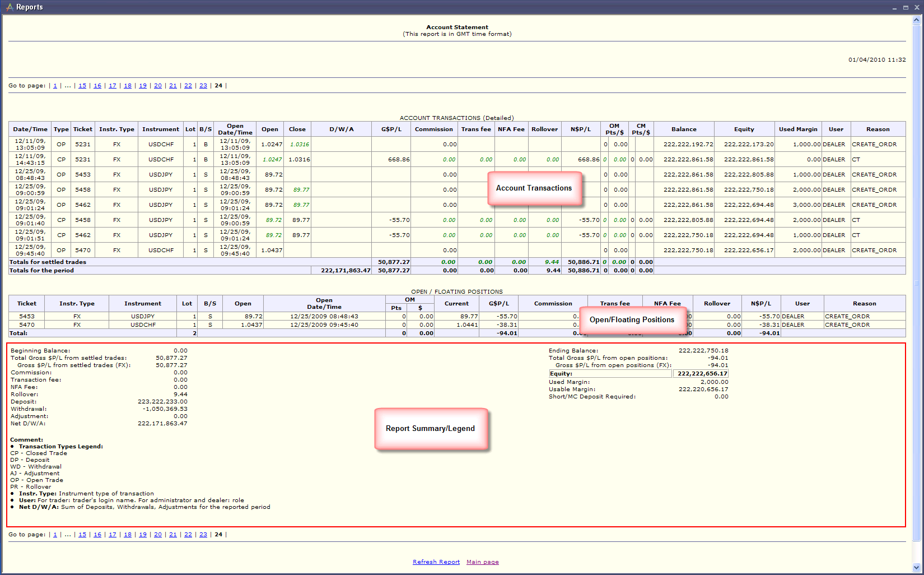Click the Short/MC Deposit Required label
The width and height of the screenshot is (924, 575).
[592, 397]
